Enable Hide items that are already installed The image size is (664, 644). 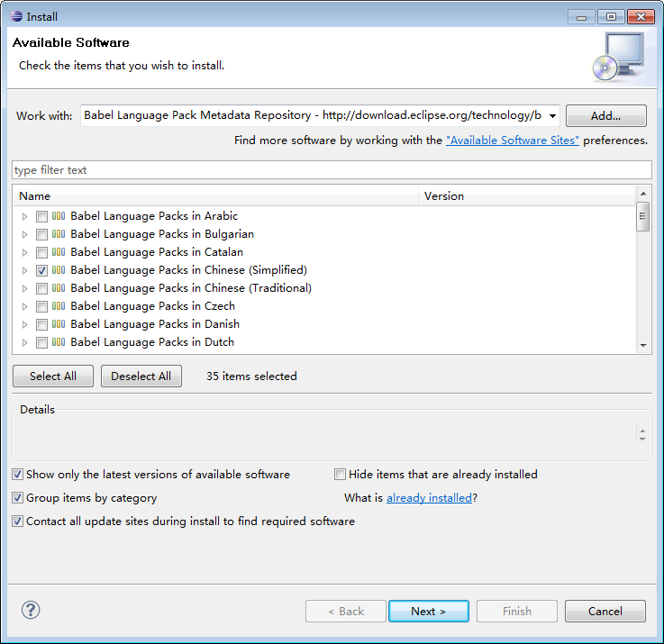click(341, 475)
